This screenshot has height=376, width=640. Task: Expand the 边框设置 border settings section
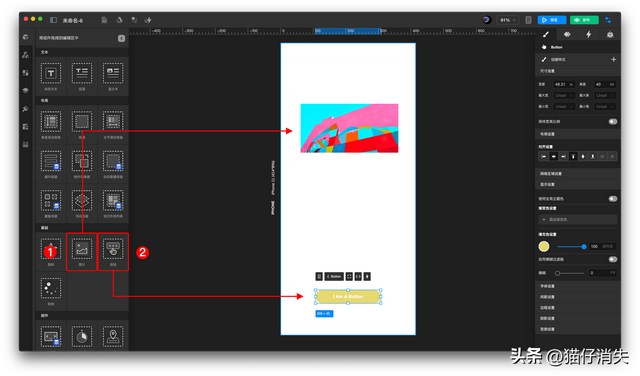point(578,307)
